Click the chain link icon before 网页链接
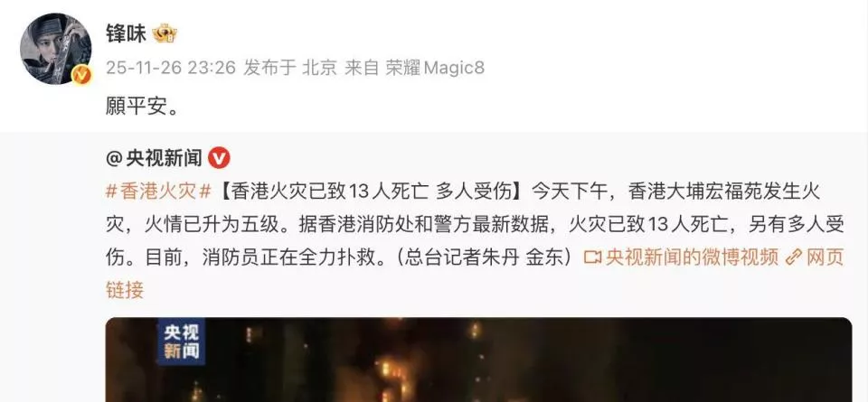Viewport: 868px width, 402px height. point(794,257)
